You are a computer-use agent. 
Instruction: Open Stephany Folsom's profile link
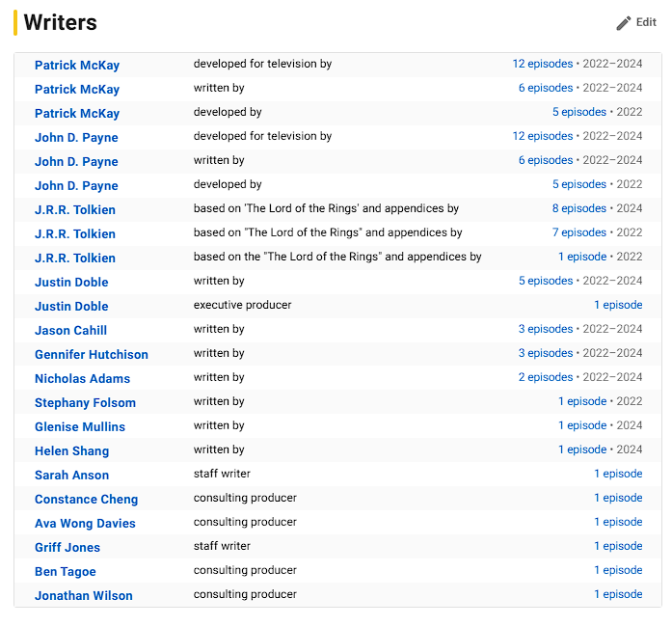click(85, 402)
